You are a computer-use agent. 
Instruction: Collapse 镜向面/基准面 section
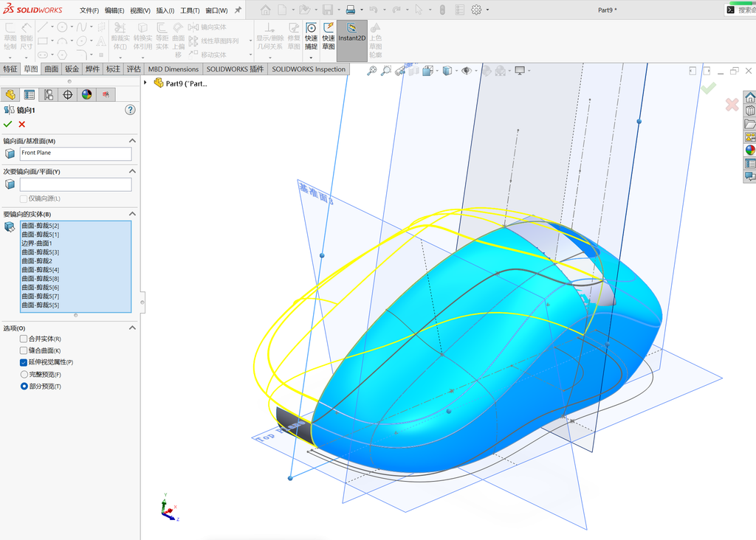click(x=133, y=141)
